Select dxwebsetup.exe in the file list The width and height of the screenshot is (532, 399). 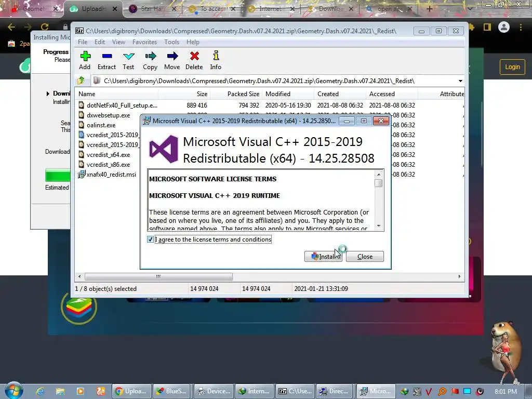click(x=108, y=115)
